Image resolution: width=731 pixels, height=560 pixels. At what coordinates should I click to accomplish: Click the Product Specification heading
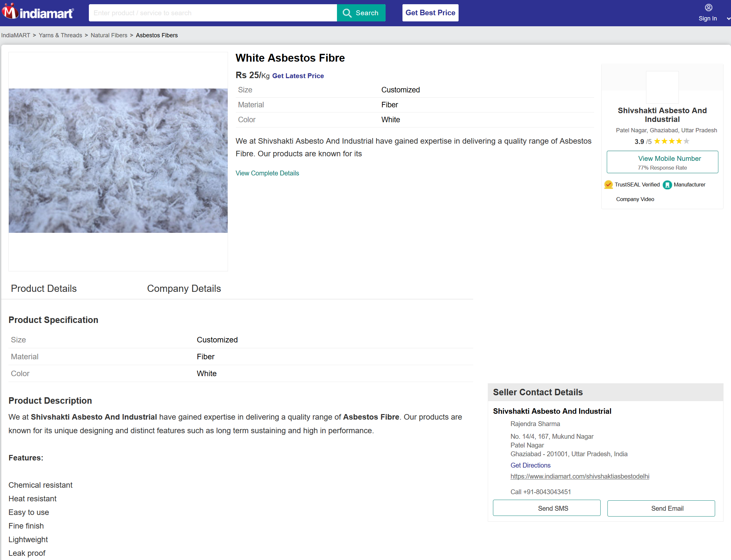(53, 320)
